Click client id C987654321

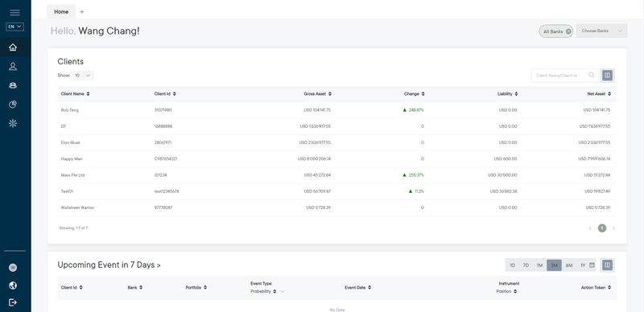[x=166, y=159]
